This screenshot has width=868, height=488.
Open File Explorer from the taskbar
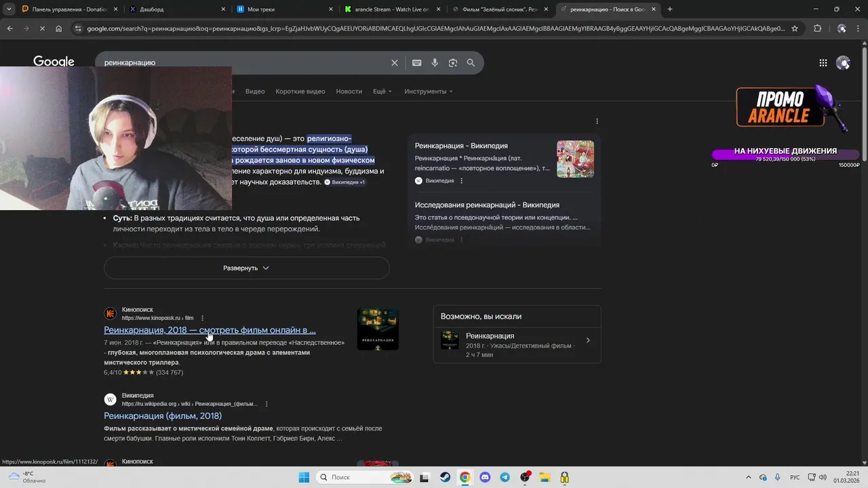[x=545, y=477]
